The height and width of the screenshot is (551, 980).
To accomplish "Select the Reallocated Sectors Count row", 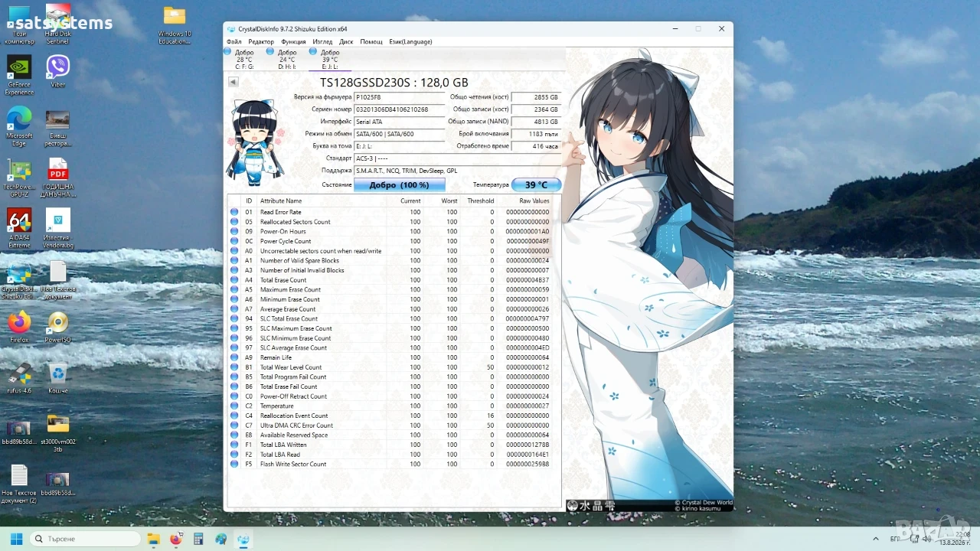I will point(394,222).
